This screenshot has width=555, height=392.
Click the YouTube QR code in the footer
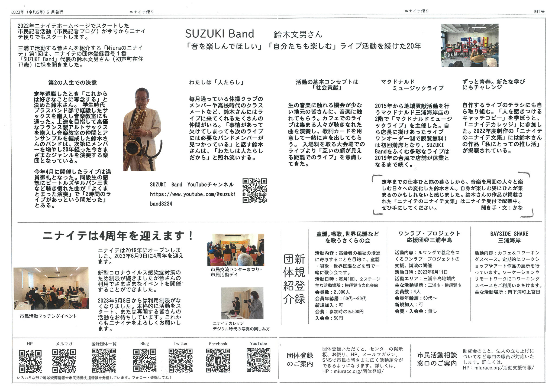pos(259,360)
